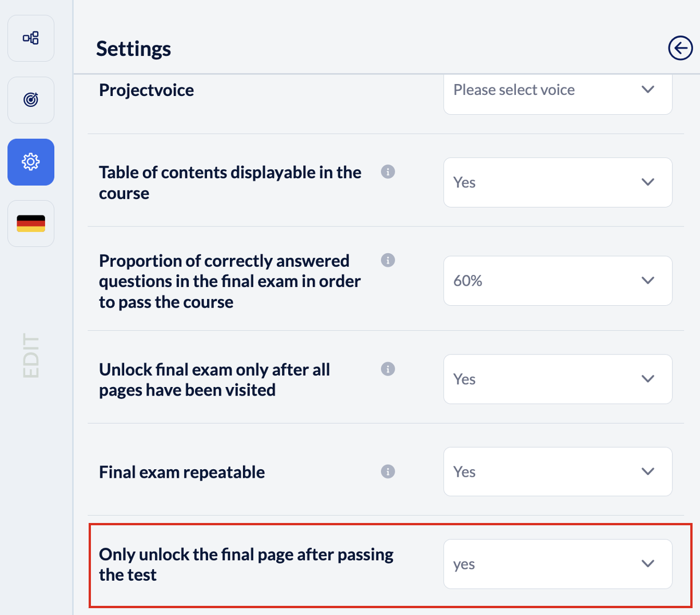Open Unlock final exam dropdown
The width and height of the screenshot is (700, 615).
pyautogui.click(x=557, y=379)
